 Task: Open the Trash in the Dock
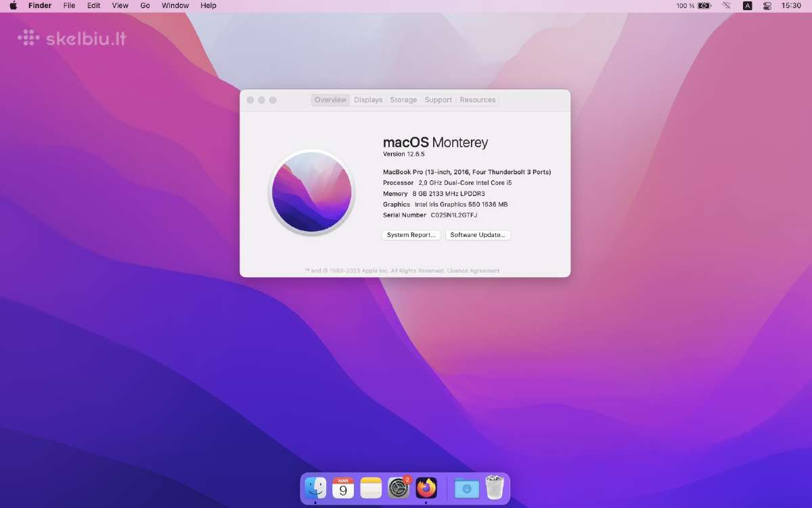[x=495, y=488]
